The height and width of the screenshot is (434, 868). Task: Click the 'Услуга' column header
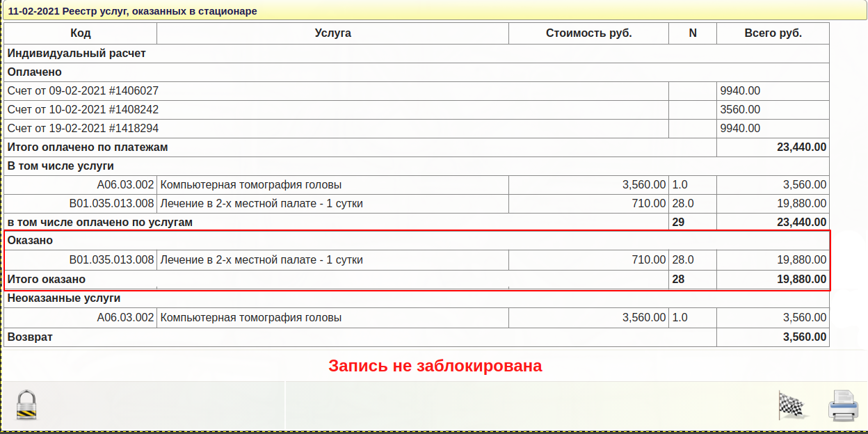(332, 33)
